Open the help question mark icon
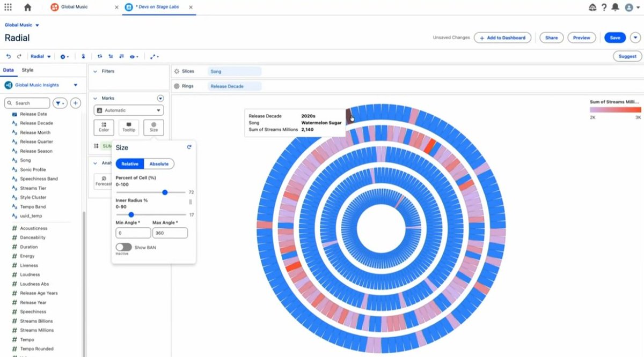644x357 pixels. tap(604, 8)
